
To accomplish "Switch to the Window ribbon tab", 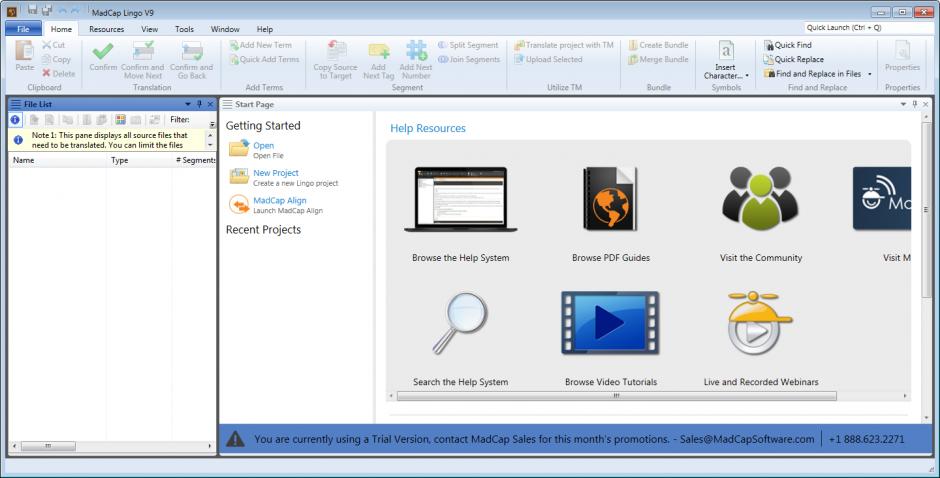I will (x=225, y=29).
